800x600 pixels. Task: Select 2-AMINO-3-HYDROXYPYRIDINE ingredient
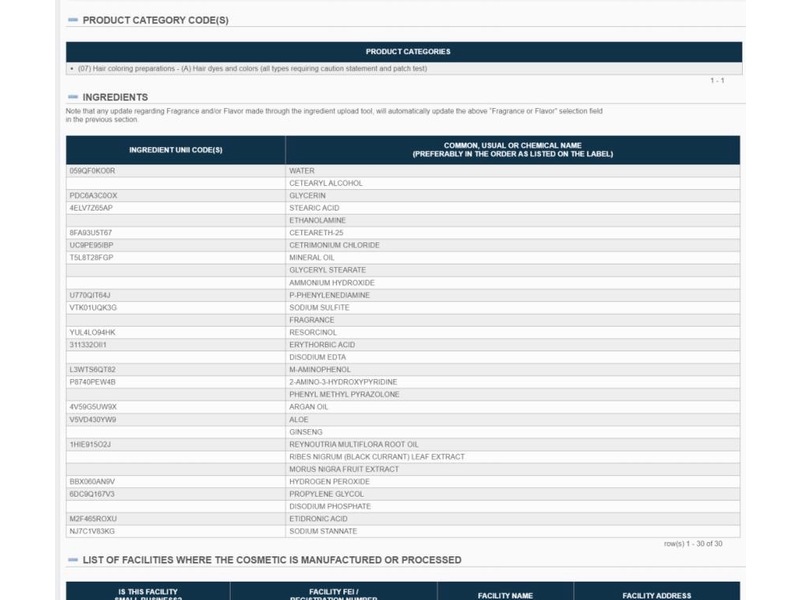tap(343, 382)
